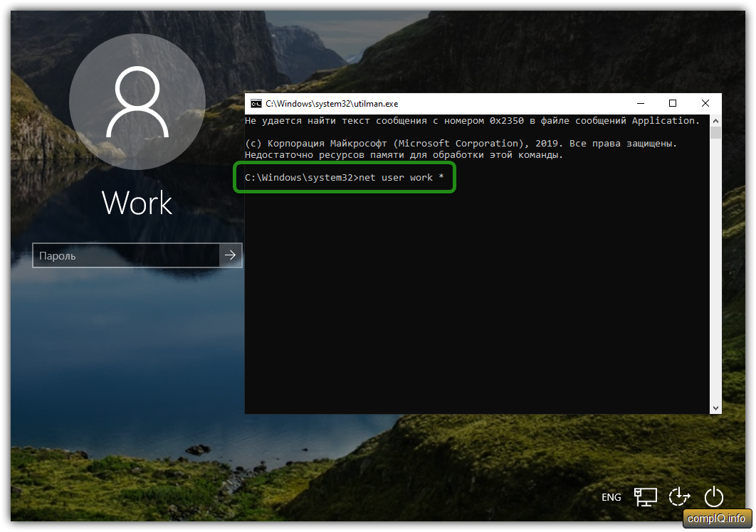Minimize the utilman.exe console window
The height and width of the screenshot is (532, 756).
(639, 104)
